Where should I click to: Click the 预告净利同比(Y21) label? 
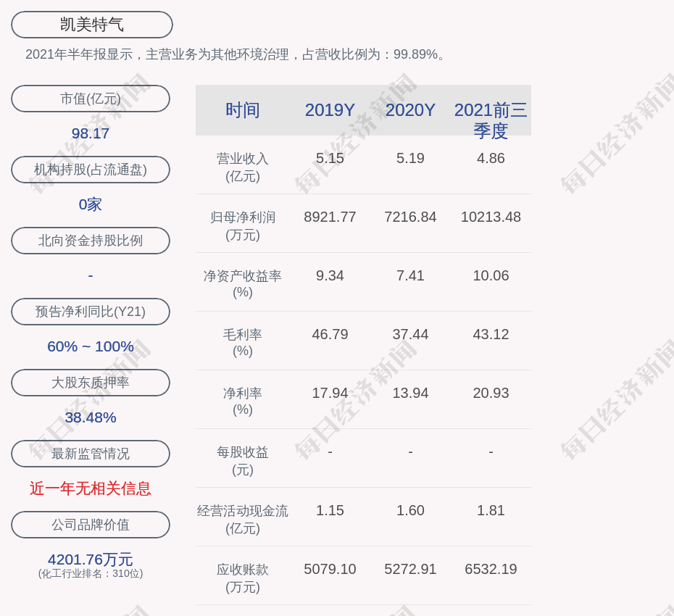click(x=91, y=312)
